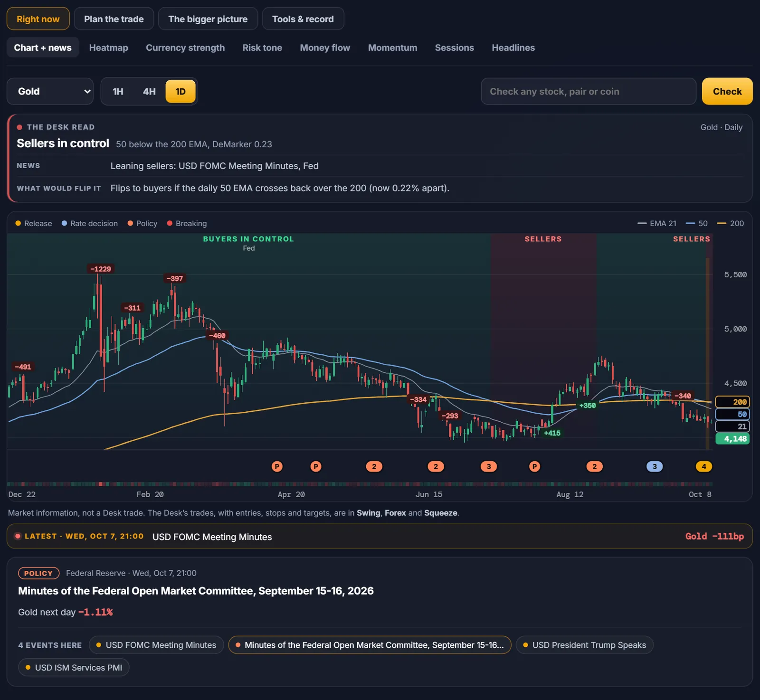Click the -1229 event label on chart
Viewport: 760px width, 700px height.
[101, 269]
